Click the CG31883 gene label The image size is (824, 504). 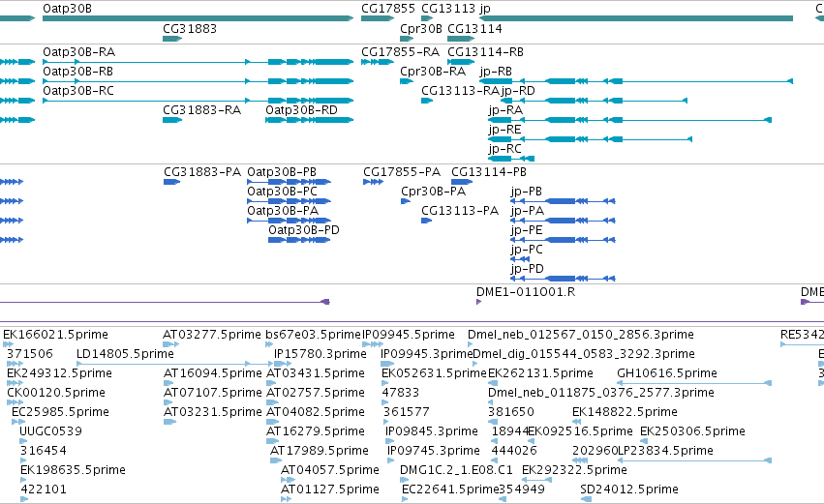[x=190, y=29]
